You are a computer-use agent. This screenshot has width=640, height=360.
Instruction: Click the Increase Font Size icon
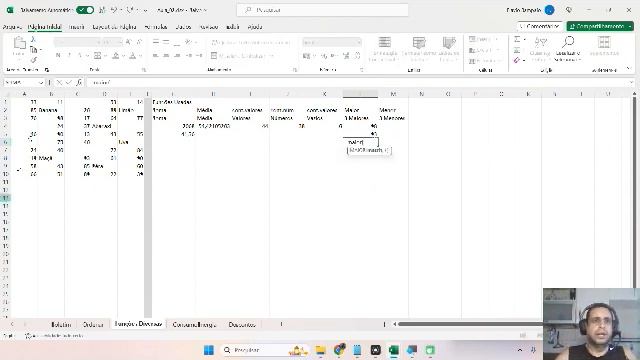[129, 42]
